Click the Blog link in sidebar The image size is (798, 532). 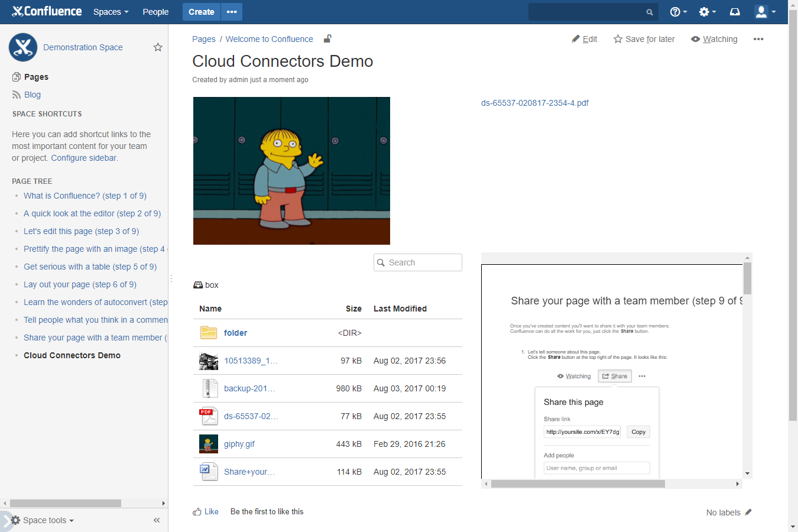[33, 95]
